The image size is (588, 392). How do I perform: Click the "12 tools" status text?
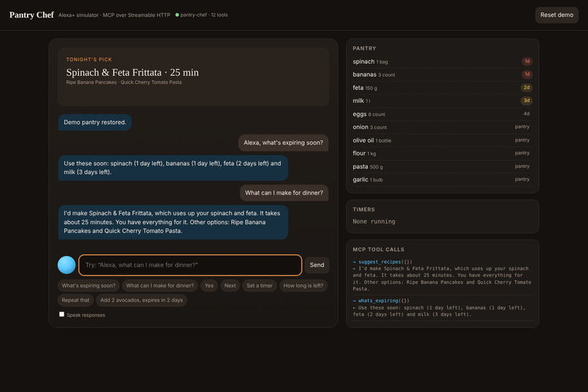[x=219, y=15]
